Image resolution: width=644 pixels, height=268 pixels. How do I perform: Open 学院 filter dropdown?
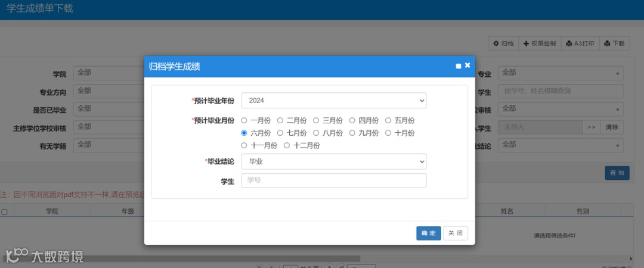pos(109,73)
